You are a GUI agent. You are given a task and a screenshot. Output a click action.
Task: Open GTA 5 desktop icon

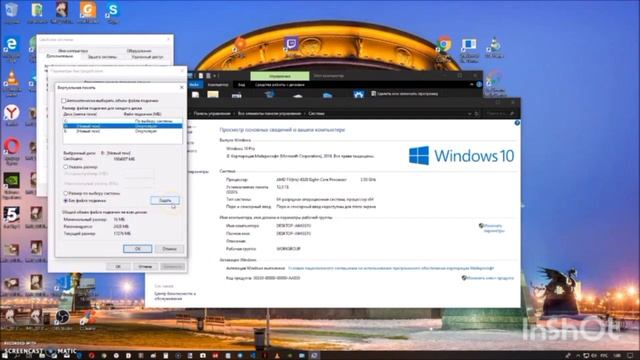(x=11, y=217)
